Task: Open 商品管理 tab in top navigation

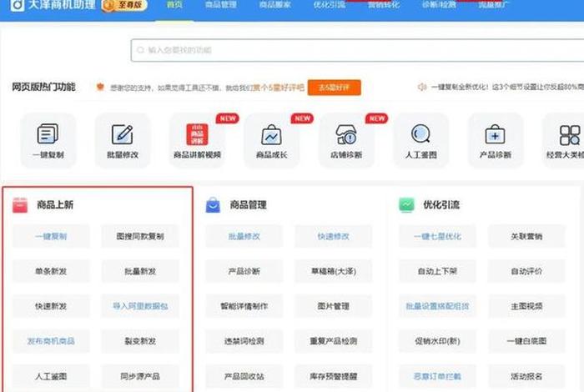Action: (220, 5)
